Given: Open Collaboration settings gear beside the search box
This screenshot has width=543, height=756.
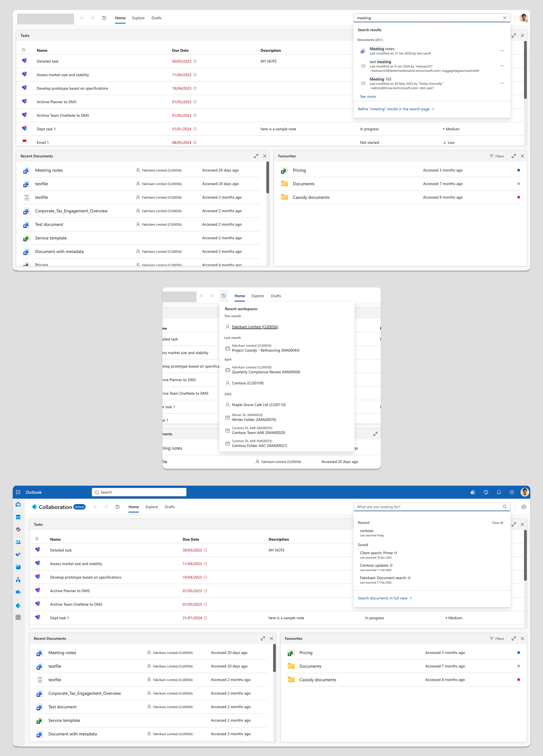Looking at the screenshot, I should pos(524,507).
